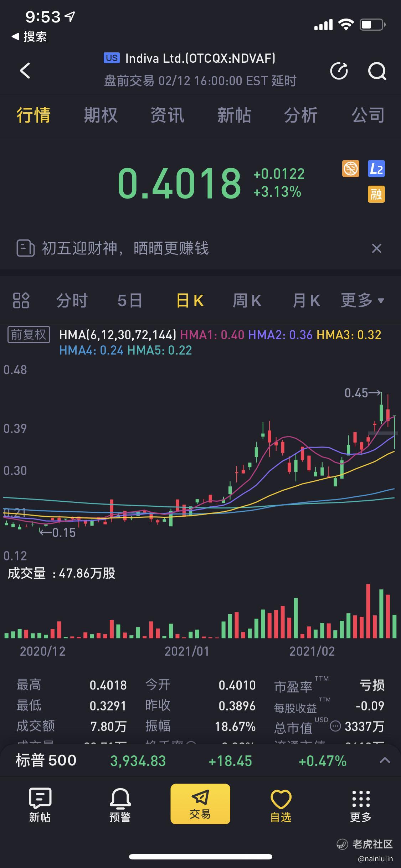Open the 新帖 top tab

234,115
